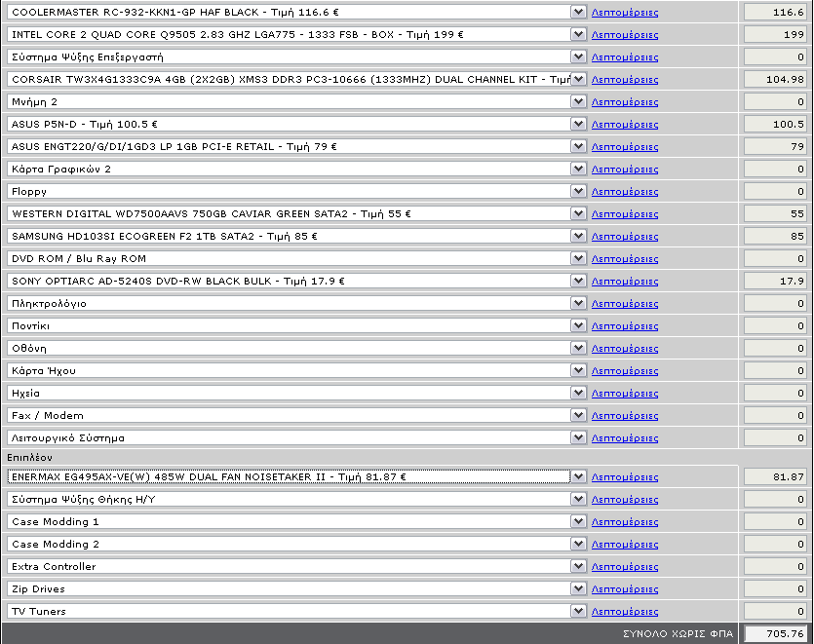Expand the Οθόνη dropdown

tap(297, 348)
